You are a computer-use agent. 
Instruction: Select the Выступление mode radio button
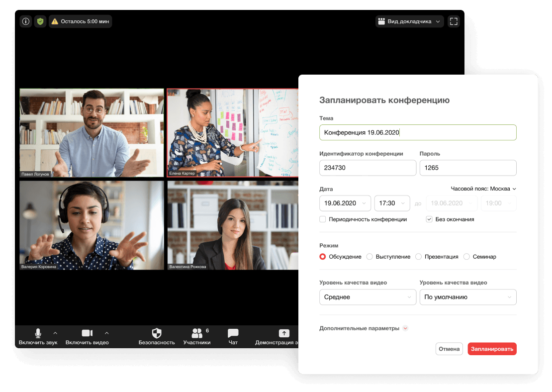click(369, 257)
